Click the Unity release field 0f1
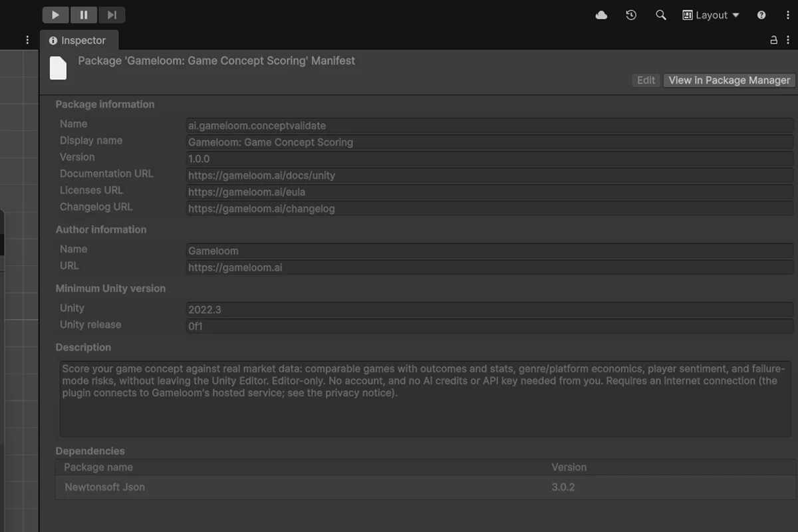This screenshot has width=798, height=532. click(490, 327)
